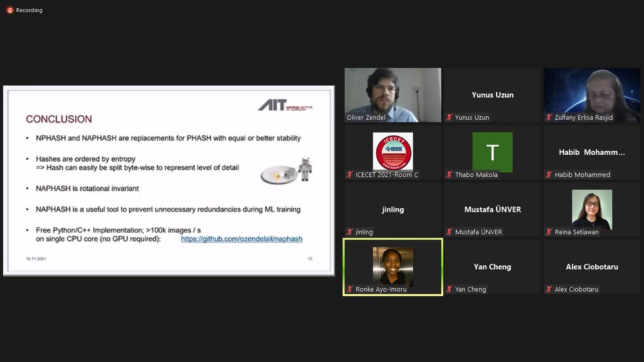Click muted mic icon beside Mustafa ÜNVER label
Image resolution: width=644 pixels, height=362 pixels.
tap(450, 232)
